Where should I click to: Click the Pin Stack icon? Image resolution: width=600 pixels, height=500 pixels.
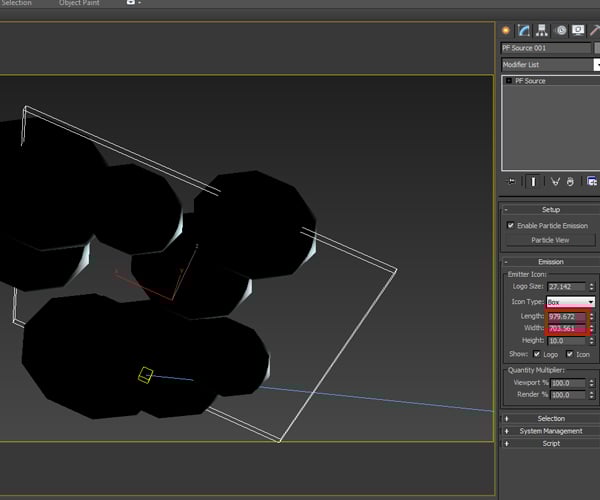tap(512, 181)
